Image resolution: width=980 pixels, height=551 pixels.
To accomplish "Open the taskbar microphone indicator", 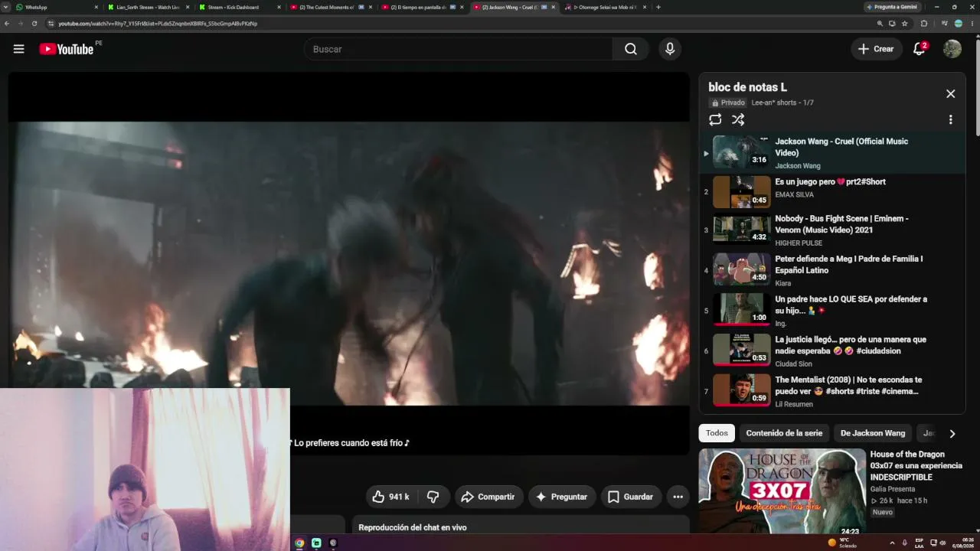I will click(x=905, y=543).
